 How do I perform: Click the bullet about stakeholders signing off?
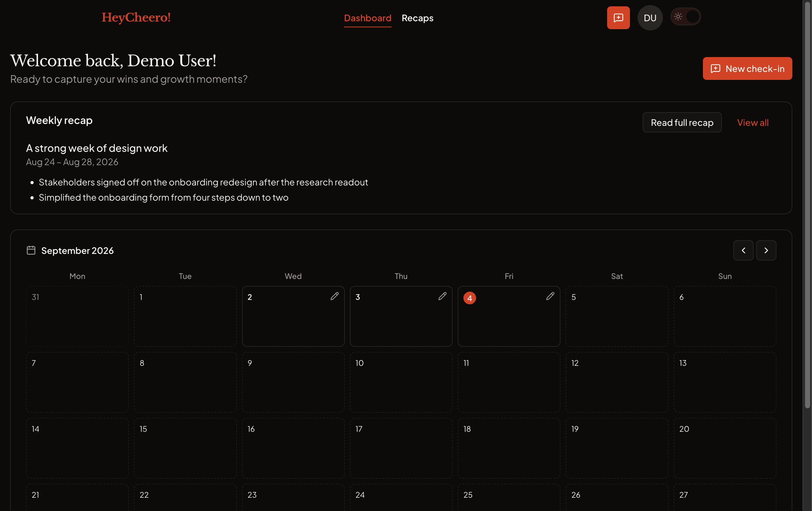click(x=203, y=182)
